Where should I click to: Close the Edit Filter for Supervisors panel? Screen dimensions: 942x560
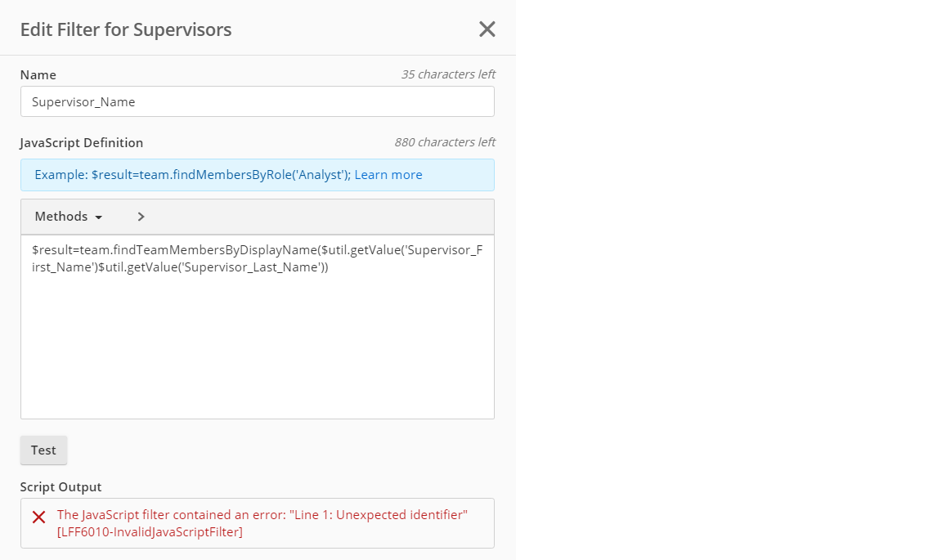(x=487, y=29)
